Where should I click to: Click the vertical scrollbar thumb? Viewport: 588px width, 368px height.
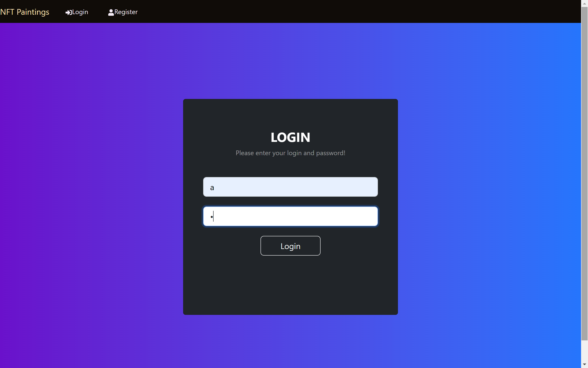584,174
